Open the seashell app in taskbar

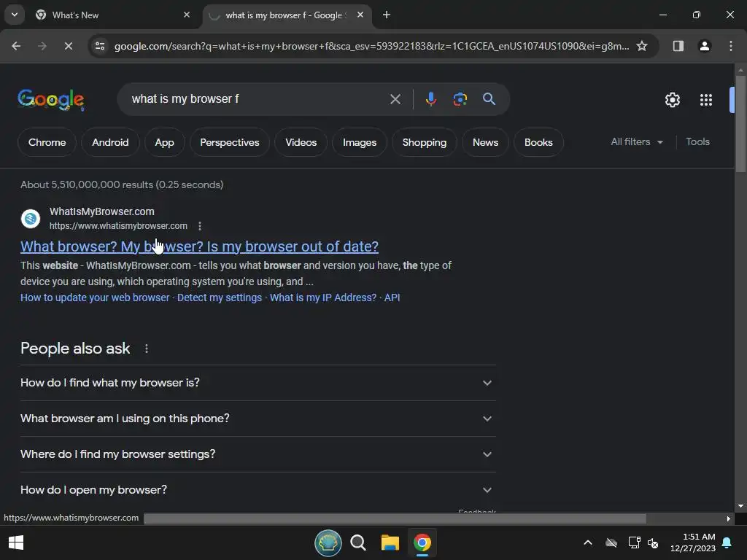(x=328, y=542)
